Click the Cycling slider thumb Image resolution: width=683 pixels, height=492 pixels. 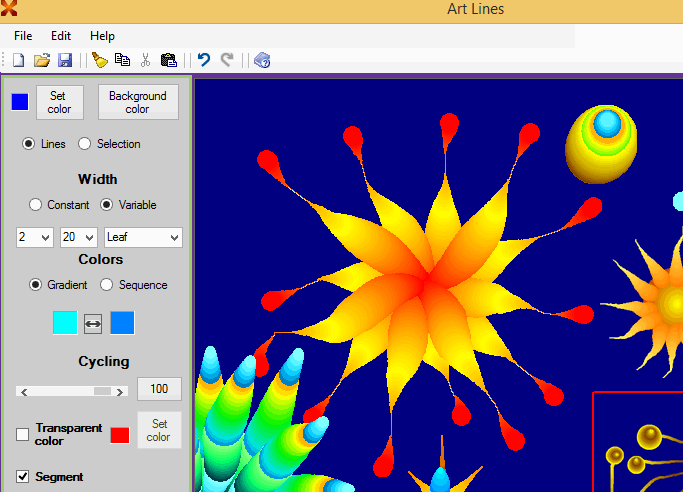[x=102, y=391]
